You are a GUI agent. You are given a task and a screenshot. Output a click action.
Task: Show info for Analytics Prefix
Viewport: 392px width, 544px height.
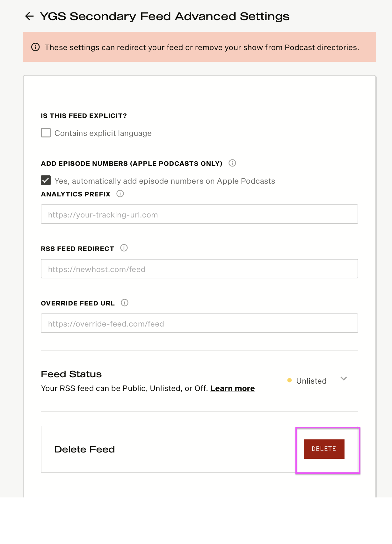click(x=120, y=194)
